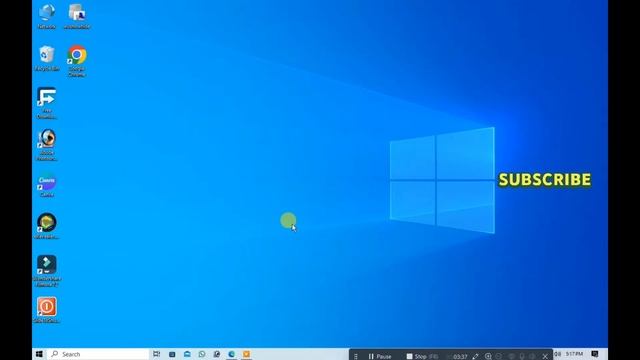Open the dark blue taskbar app after Task View
The width and height of the screenshot is (640, 360).
pyautogui.click(x=172, y=354)
